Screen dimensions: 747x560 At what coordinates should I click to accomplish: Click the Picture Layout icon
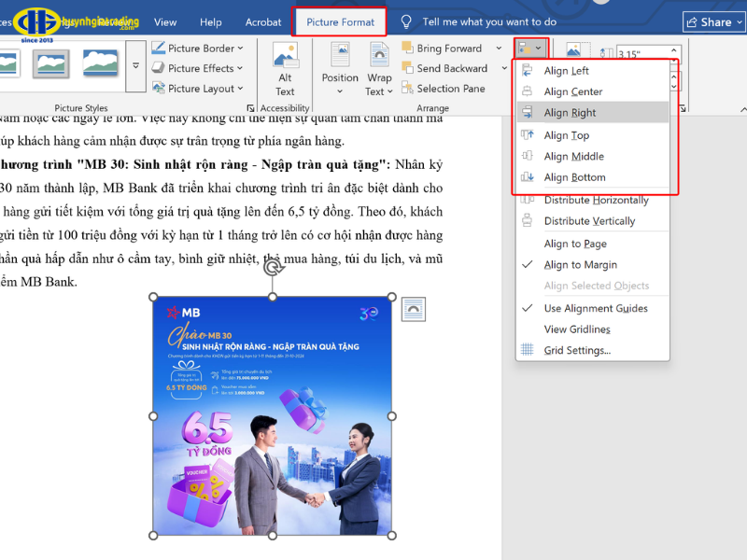click(158, 88)
